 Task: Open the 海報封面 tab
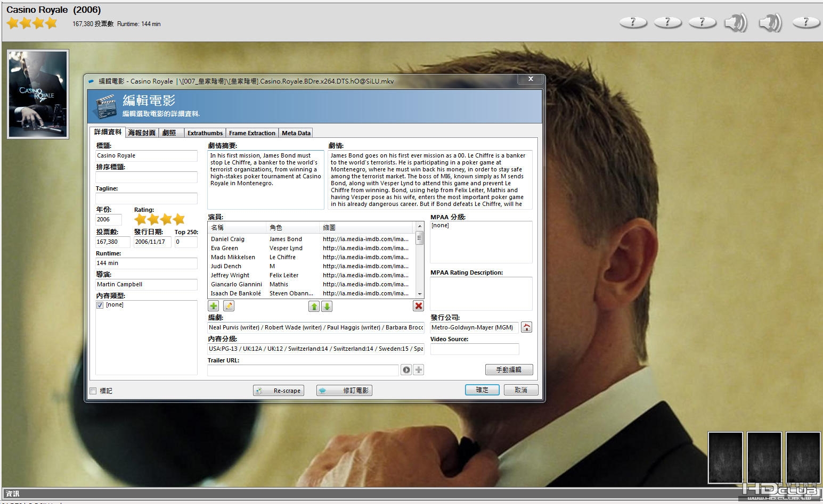(x=142, y=133)
